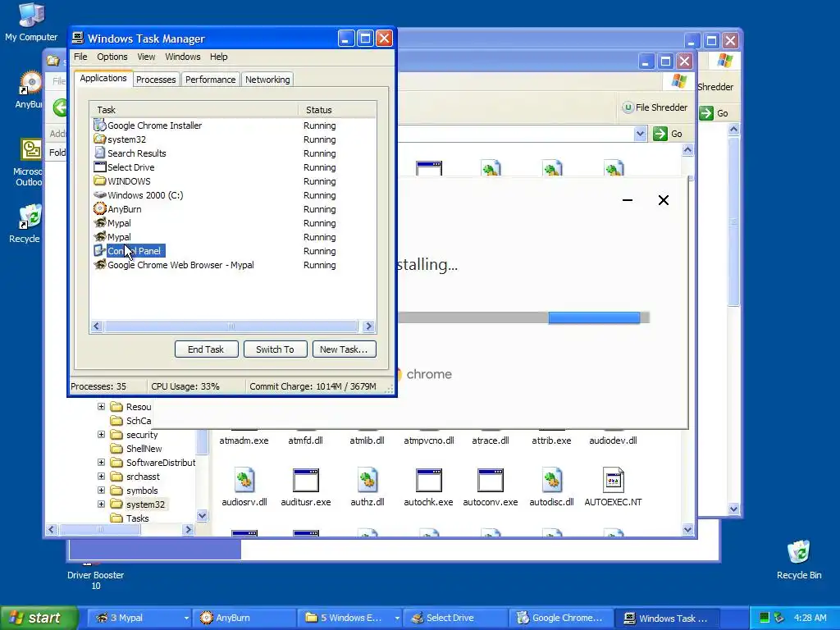Click the Switch To button
Viewport: 840px width, 630px height.
[276, 349]
